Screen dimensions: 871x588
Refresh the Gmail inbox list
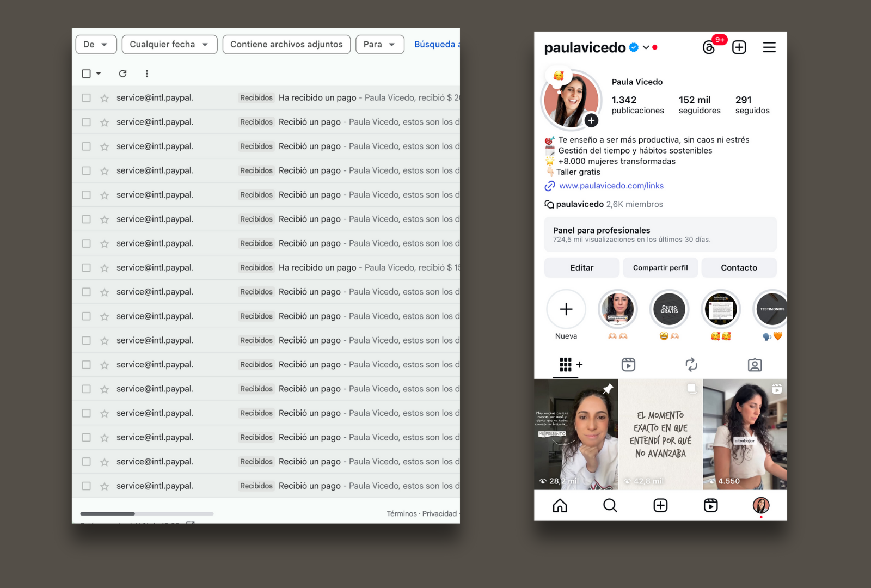(123, 73)
